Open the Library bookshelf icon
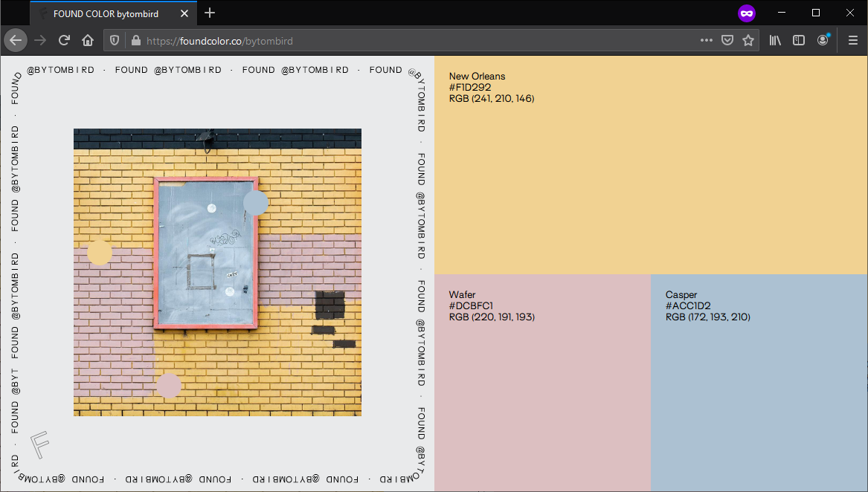Viewport: 868px width, 492px height. (x=775, y=41)
